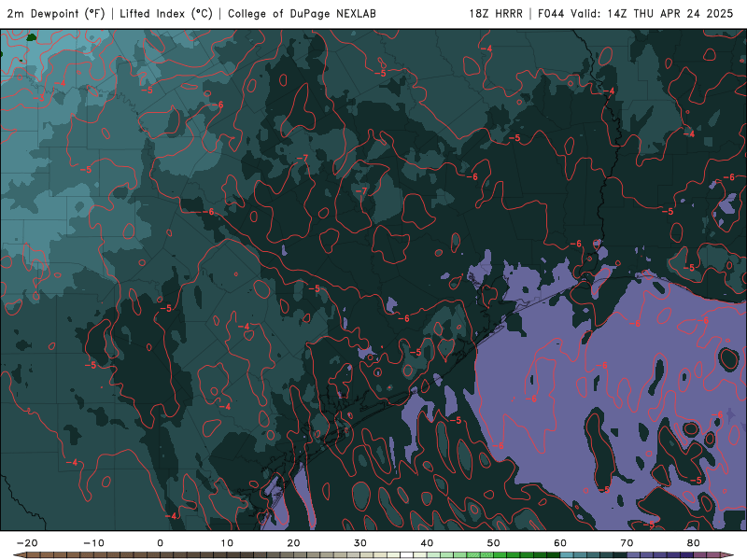Click 'College of DuPage NEXLAB' header text
The height and width of the screenshot is (560, 747).
pos(302,13)
